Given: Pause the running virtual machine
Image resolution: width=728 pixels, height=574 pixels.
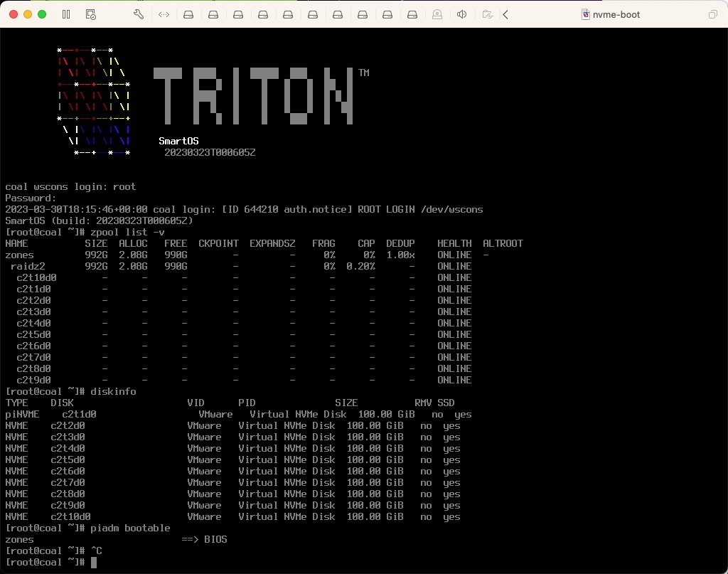Looking at the screenshot, I should (x=66, y=14).
